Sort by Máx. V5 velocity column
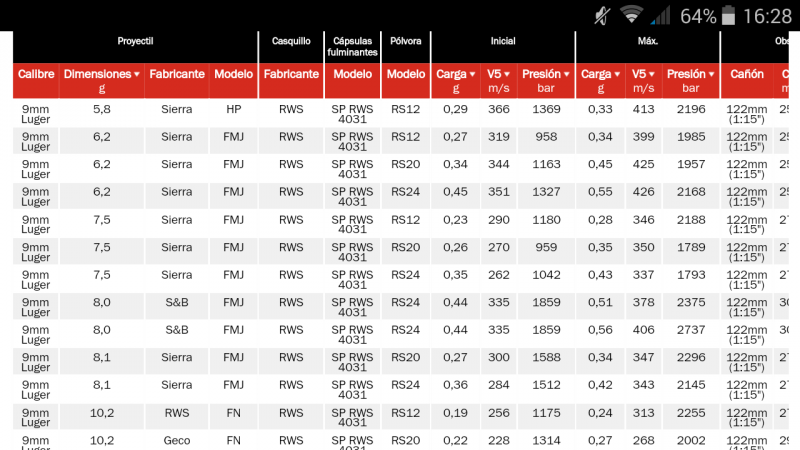800x450 pixels. (642, 74)
